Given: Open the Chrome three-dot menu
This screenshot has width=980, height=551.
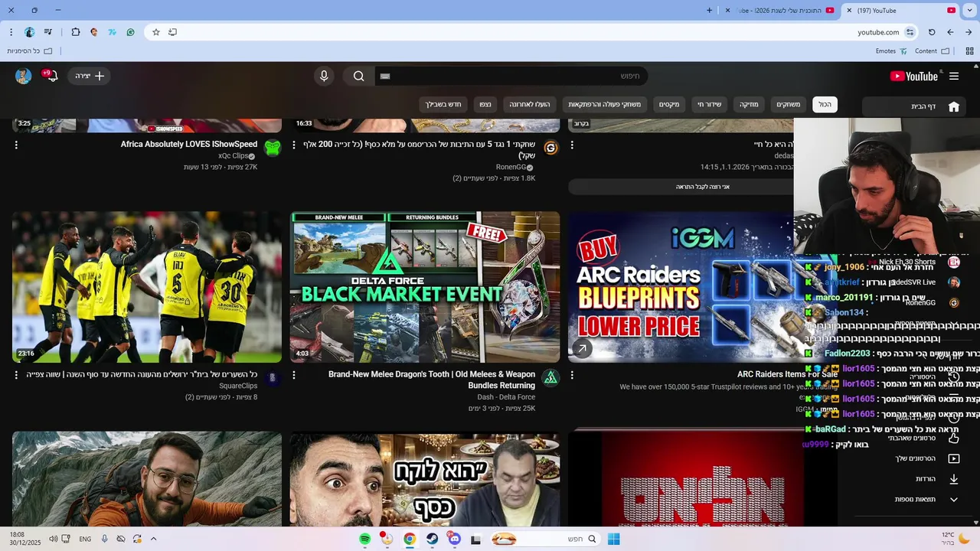Looking at the screenshot, I should click(x=11, y=32).
